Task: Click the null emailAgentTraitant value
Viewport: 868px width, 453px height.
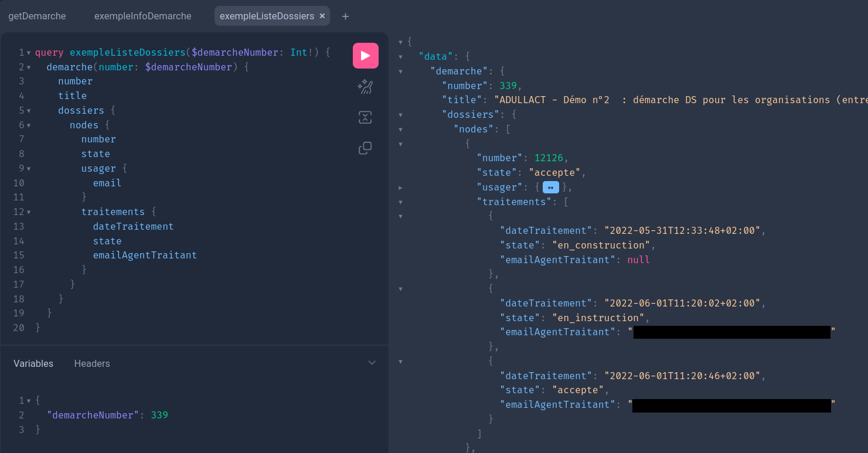Action: point(639,260)
